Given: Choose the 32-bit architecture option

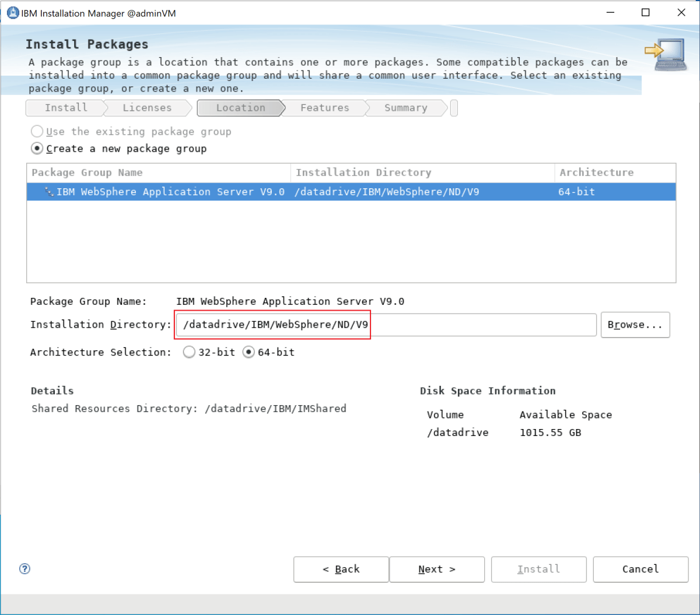Looking at the screenshot, I should point(189,352).
